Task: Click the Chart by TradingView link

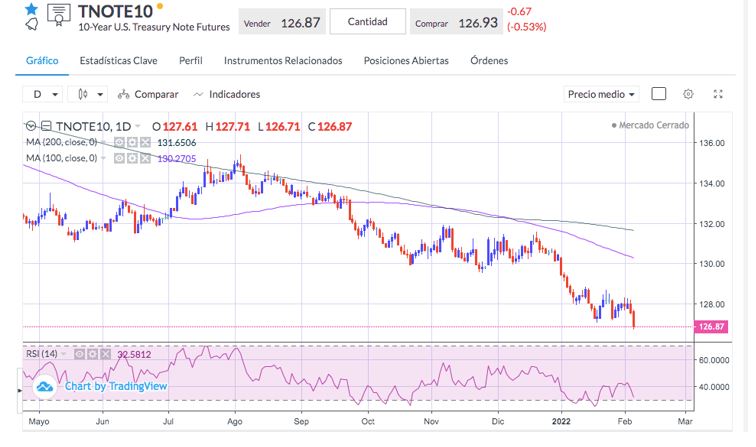Action: [116, 386]
